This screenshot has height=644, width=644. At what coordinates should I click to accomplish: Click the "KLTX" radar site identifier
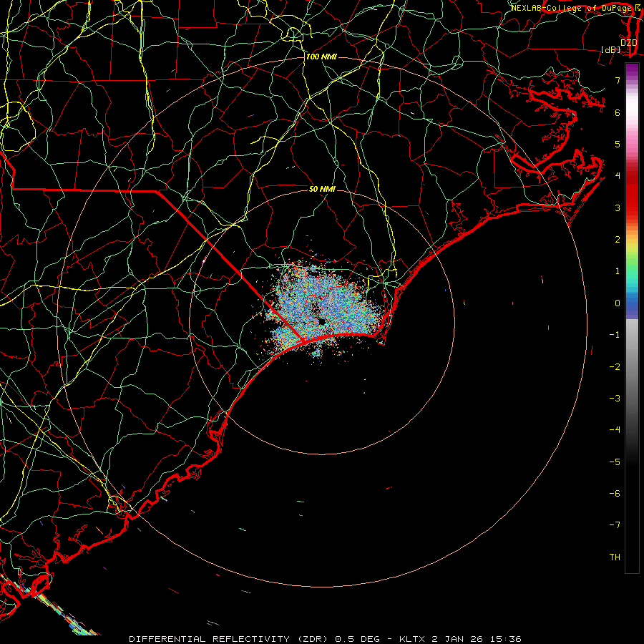point(412,639)
